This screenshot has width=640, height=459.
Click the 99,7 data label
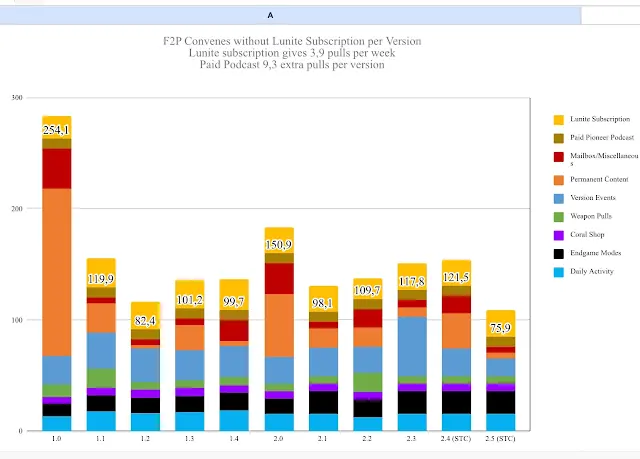point(233,302)
